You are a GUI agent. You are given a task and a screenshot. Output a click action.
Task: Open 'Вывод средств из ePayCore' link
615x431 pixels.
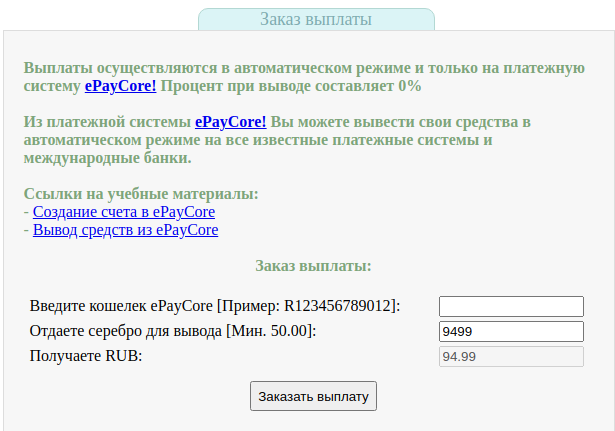[x=126, y=230]
